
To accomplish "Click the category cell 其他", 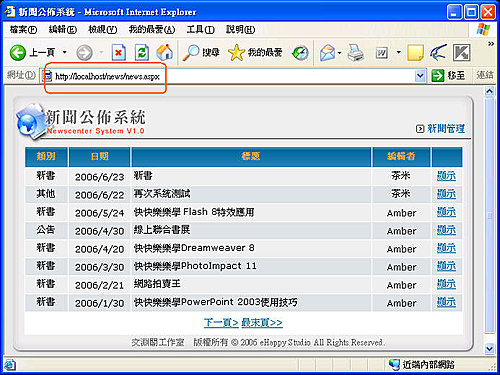I will point(46,194).
